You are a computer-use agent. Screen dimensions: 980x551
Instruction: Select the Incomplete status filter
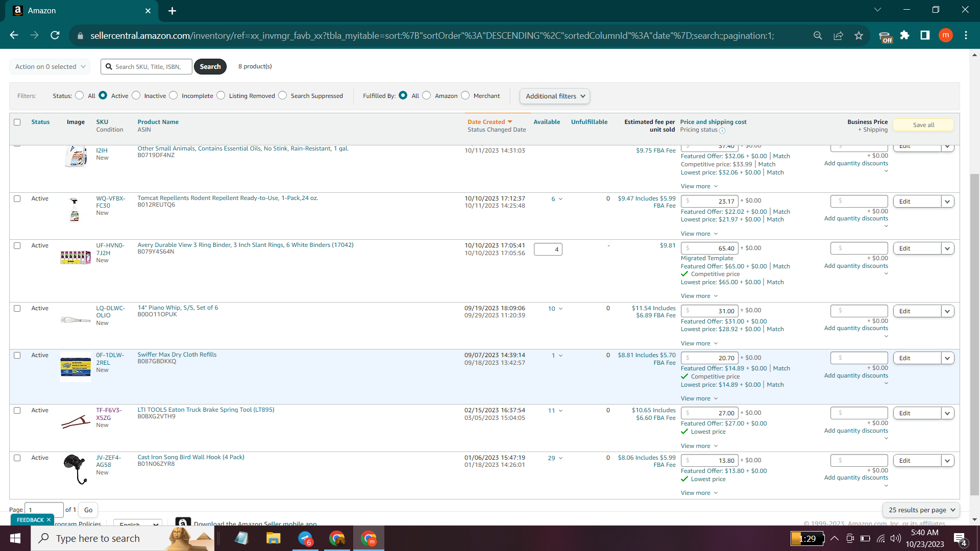[x=174, y=95]
